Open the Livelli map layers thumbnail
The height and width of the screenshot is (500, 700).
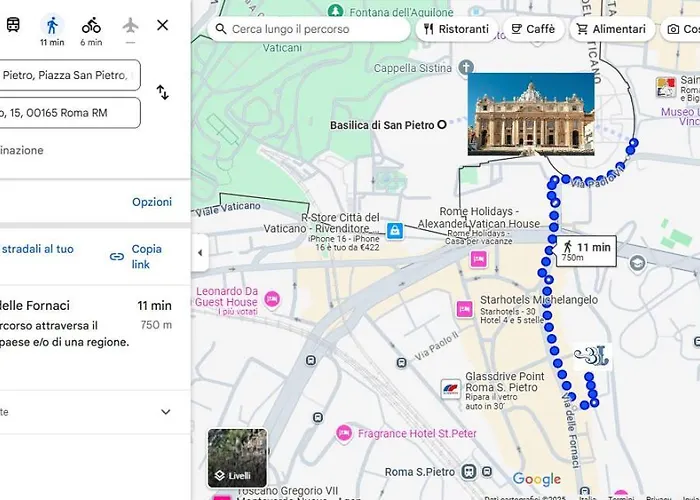[238, 457]
